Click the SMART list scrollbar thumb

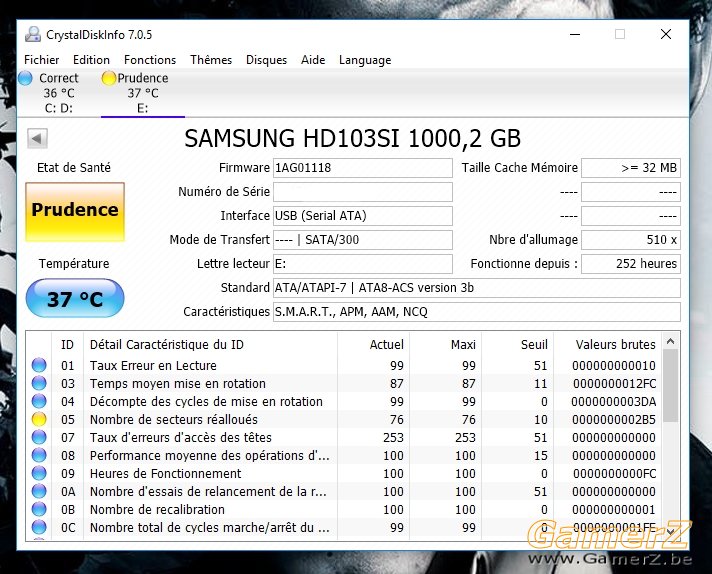pyautogui.click(x=671, y=385)
